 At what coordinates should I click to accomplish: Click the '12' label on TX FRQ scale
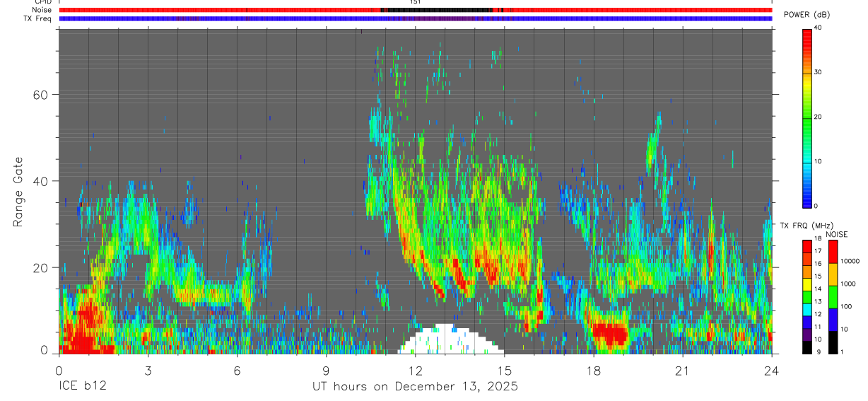[x=818, y=315]
